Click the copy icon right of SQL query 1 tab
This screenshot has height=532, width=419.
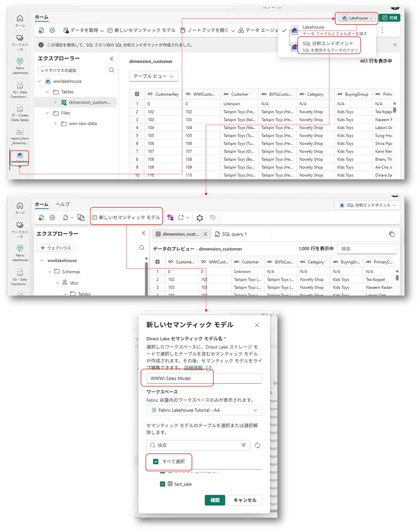pyautogui.click(x=392, y=234)
